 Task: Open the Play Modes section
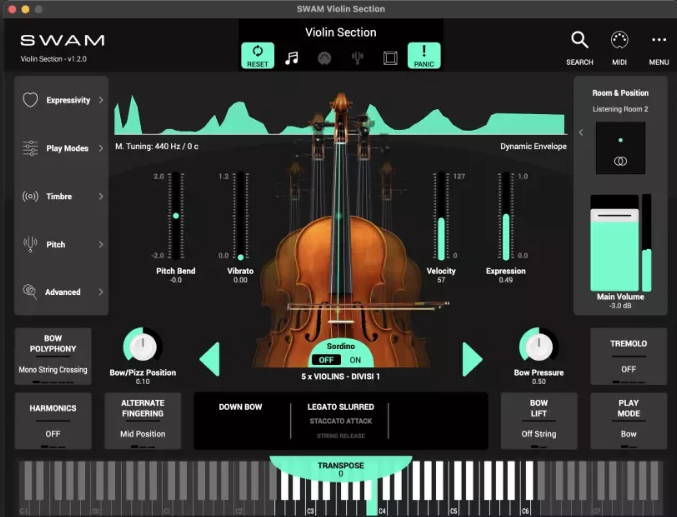(61, 148)
